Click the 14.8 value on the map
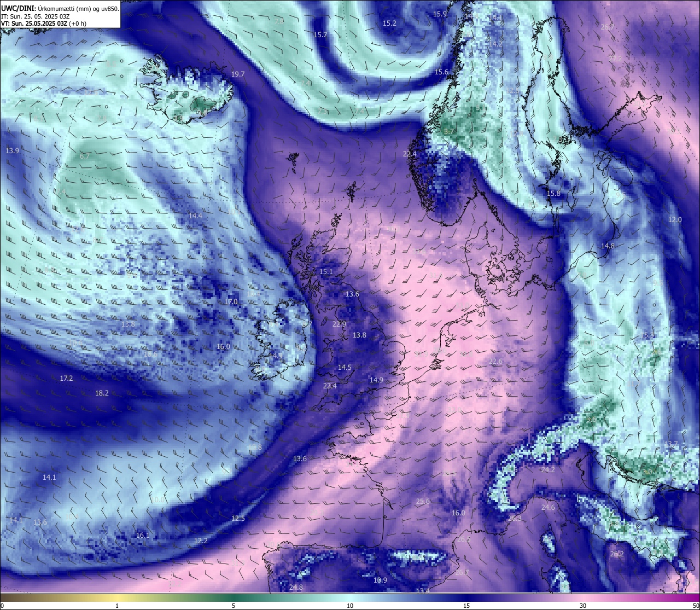The height and width of the screenshot is (610, 700). pos(608,246)
